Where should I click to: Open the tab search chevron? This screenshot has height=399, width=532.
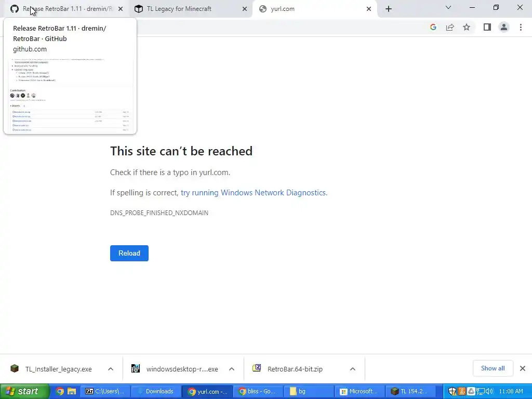pyautogui.click(x=448, y=7)
